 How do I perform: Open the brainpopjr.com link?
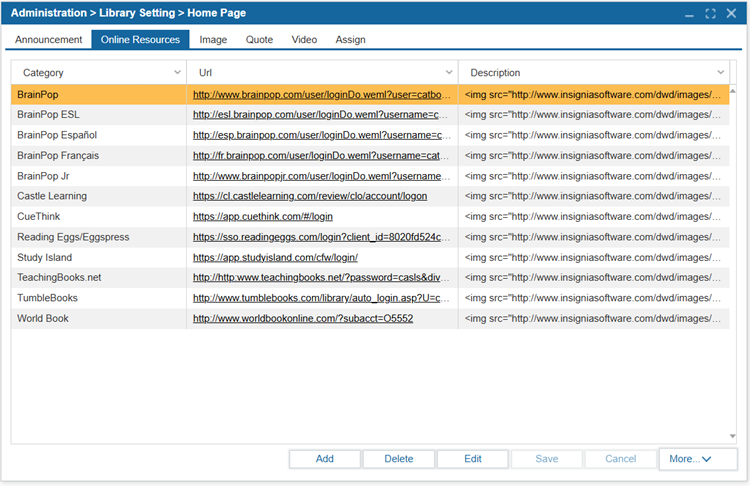tap(321, 176)
